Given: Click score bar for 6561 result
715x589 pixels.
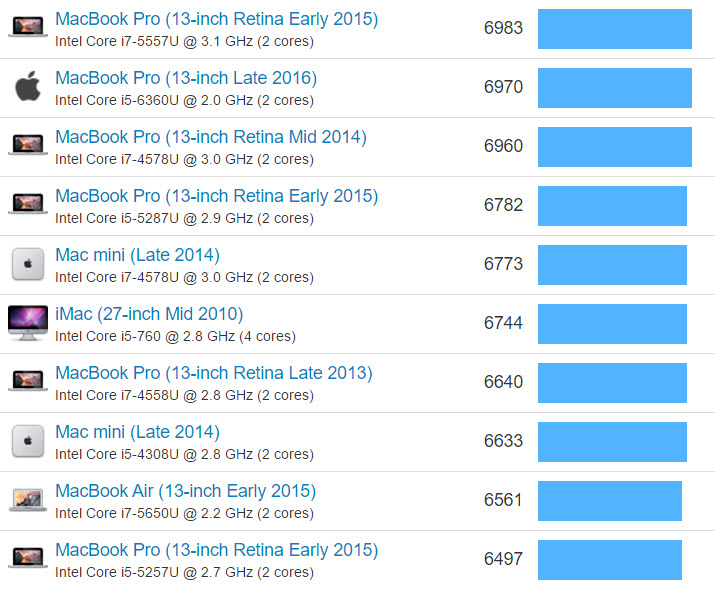Looking at the screenshot, I should 610,501.
